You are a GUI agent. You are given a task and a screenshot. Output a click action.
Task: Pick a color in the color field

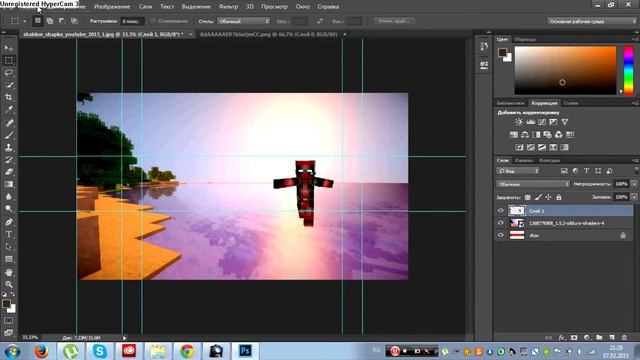[565, 70]
